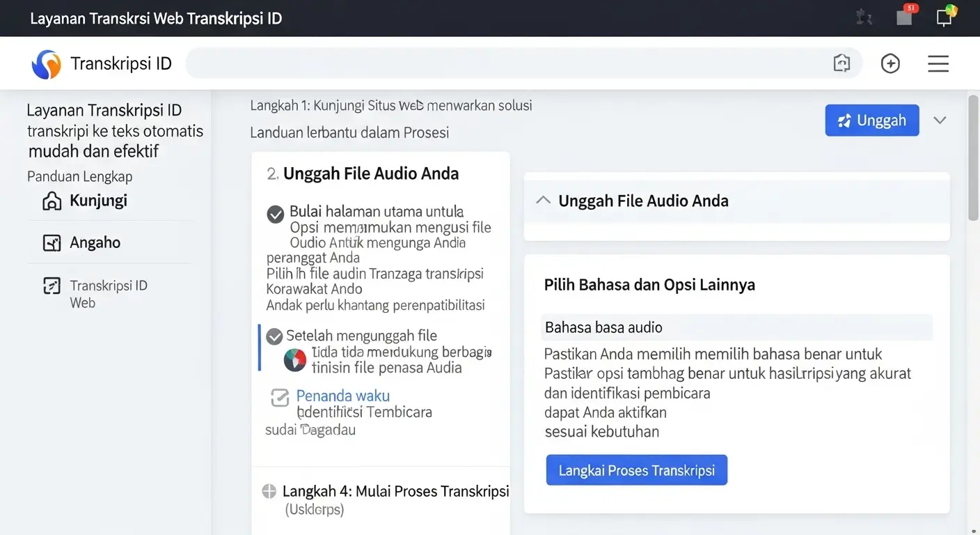Click the sesuai kebutuhan text line

pyautogui.click(x=601, y=432)
